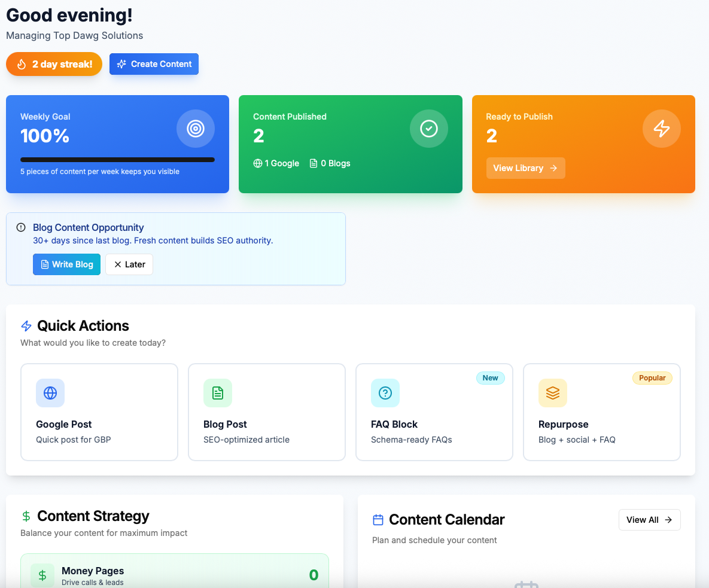Click the globe icon next to 1 Google
Screen dimensions: 709x588
click(258, 164)
